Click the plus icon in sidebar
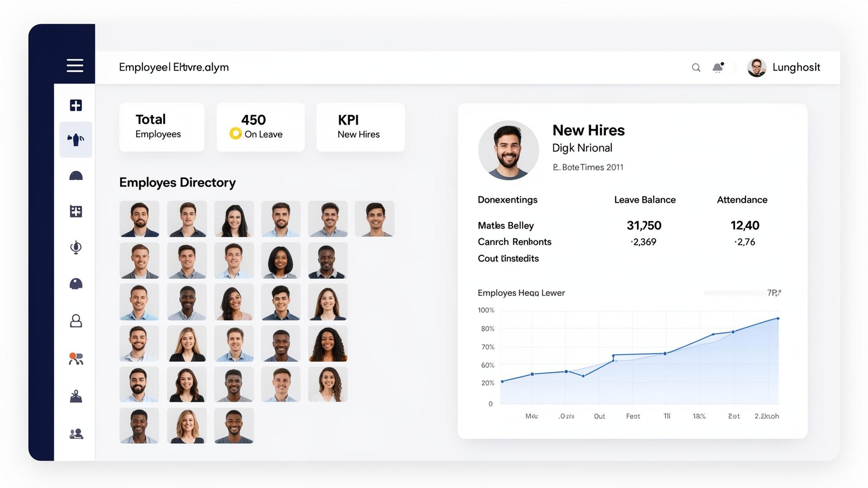This screenshot has height=488, width=868. (x=76, y=105)
